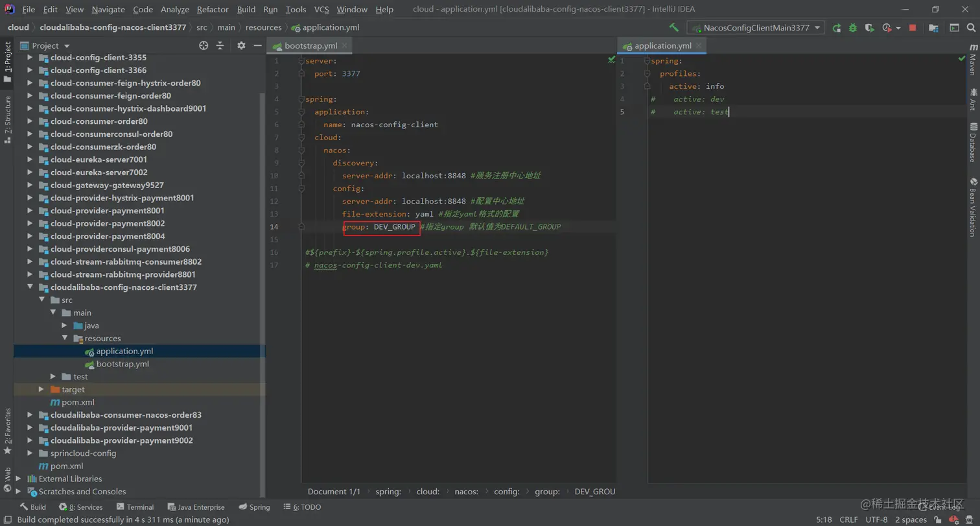This screenshot has height=526, width=980.
Task: Expand the test folder
Action: (x=53, y=377)
